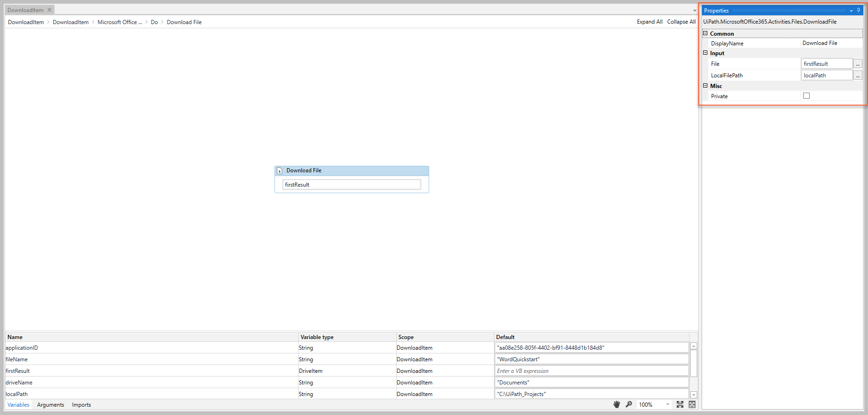
Task: Switch to the Arguments tab
Action: (50, 405)
